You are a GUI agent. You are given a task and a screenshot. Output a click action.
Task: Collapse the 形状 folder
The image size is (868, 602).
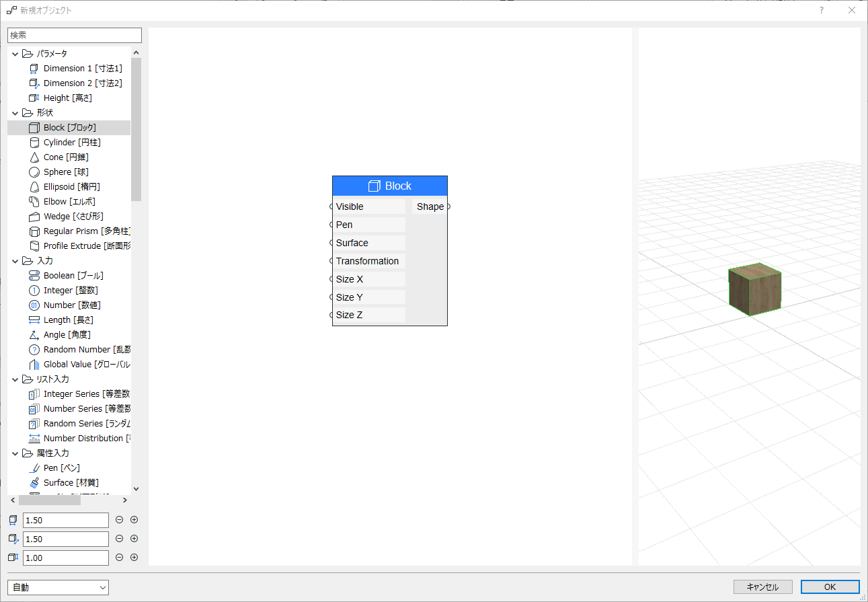15,112
